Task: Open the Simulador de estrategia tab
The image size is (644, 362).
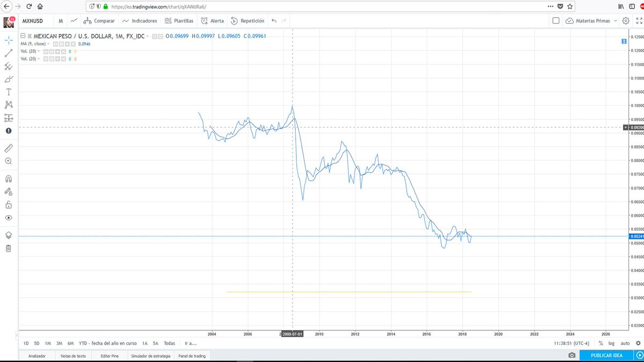Action: 151,356
